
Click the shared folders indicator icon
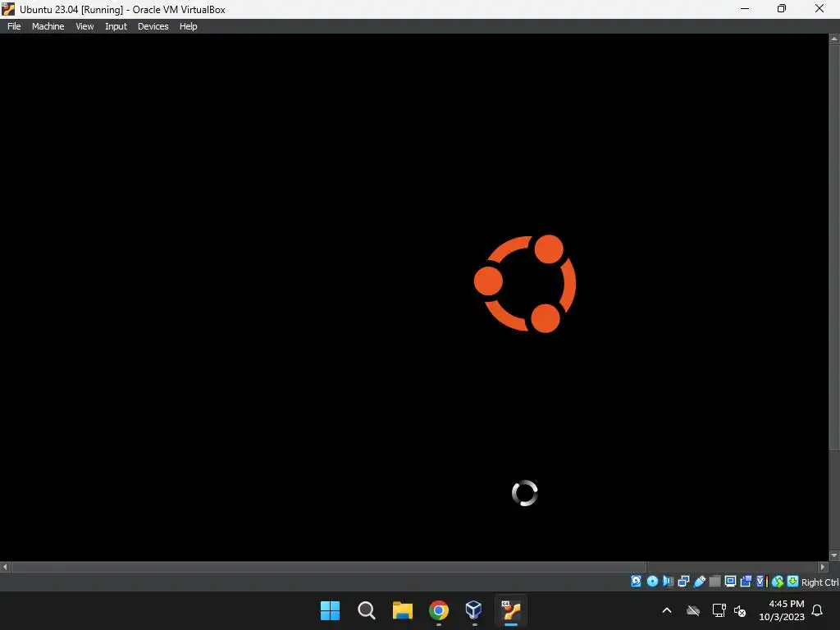[x=714, y=582]
